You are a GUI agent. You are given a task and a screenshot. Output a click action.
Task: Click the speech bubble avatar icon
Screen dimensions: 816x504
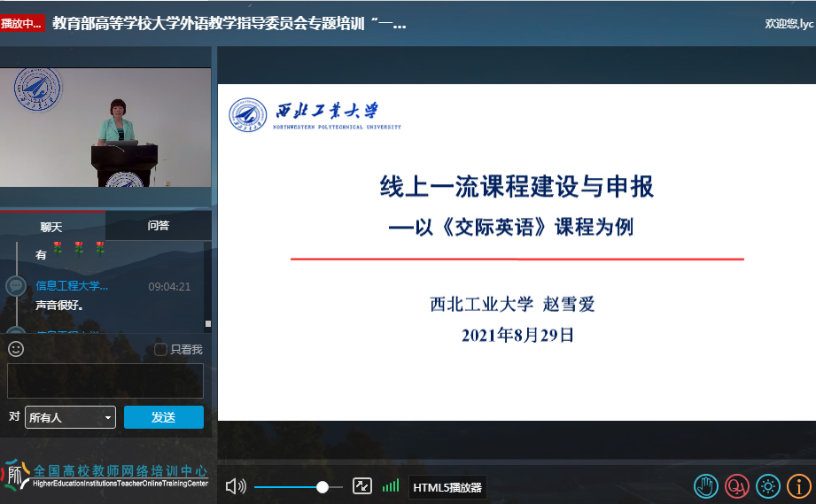click(16, 285)
